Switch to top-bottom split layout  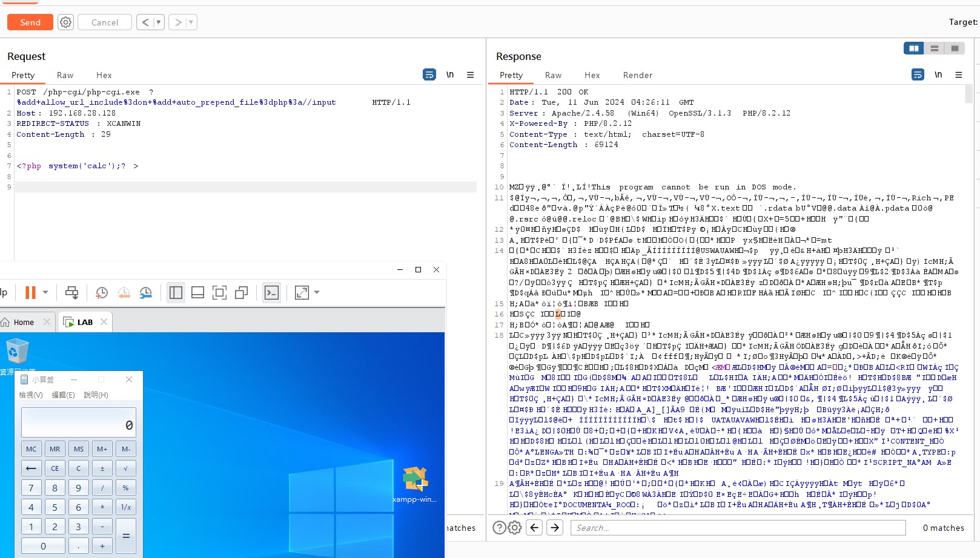[x=935, y=48]
